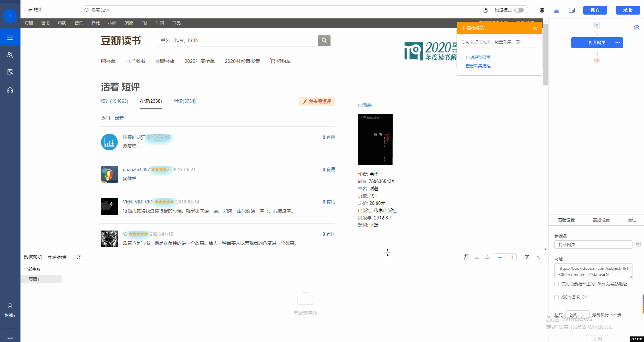This screenshot has height=342, width=644.
Task: Click the blue plus new task button
Action: [10, 16]
